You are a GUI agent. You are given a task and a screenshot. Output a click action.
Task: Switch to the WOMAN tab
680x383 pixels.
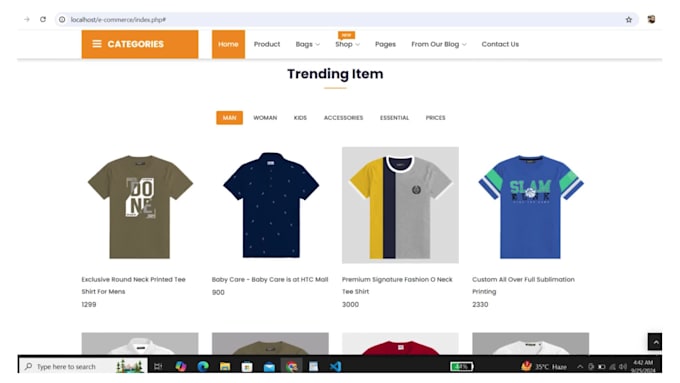(265, 118)
